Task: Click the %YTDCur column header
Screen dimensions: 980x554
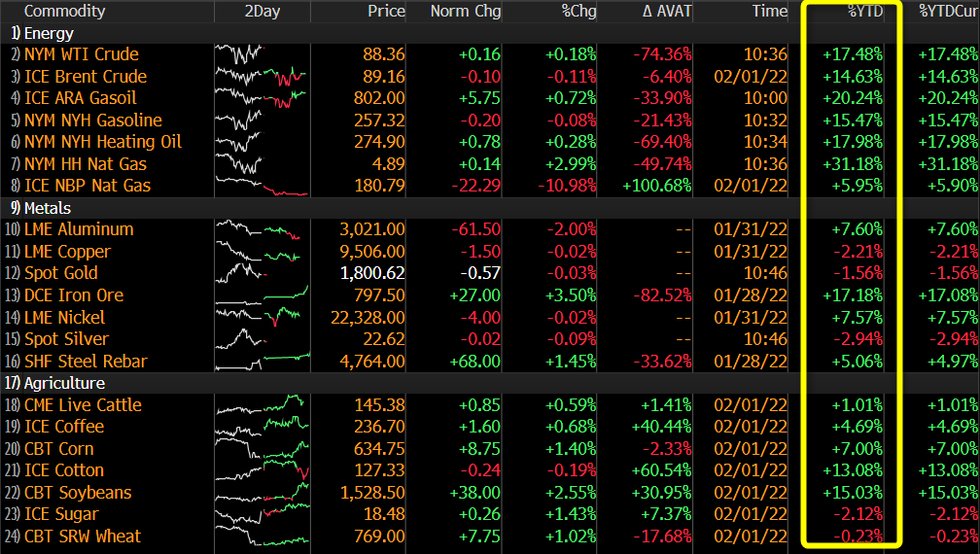Action: [949, 12]
